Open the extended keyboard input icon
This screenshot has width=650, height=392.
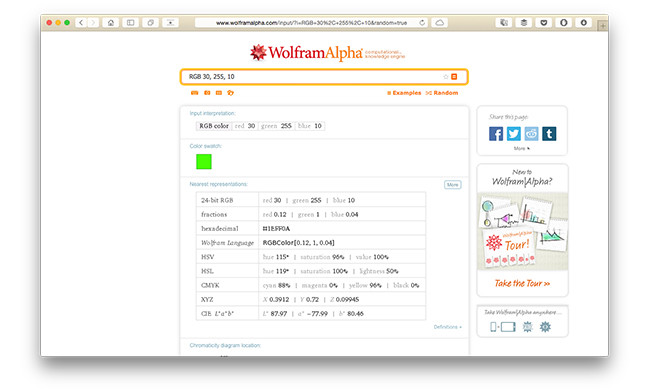194,93
